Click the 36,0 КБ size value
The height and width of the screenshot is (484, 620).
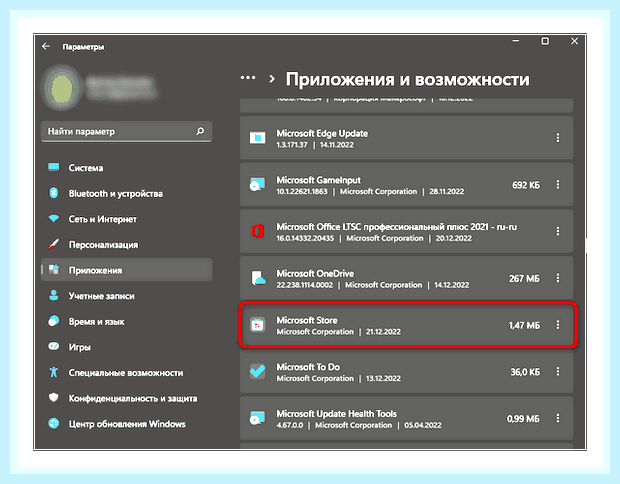pyautogui.click(x=525, y=372)
